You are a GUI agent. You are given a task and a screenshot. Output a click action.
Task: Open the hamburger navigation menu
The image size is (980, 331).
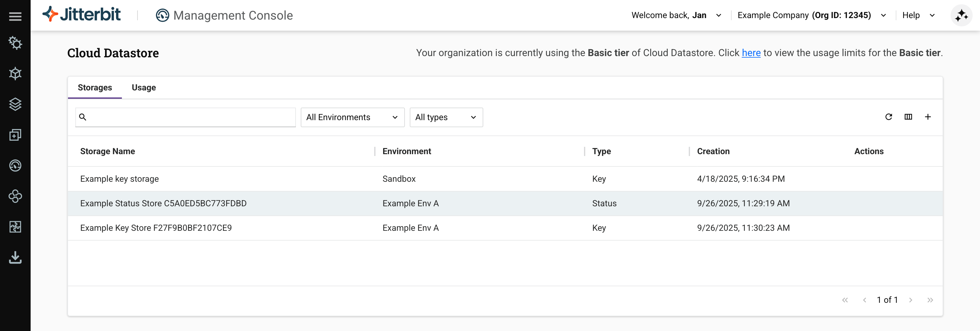[15, 16]
